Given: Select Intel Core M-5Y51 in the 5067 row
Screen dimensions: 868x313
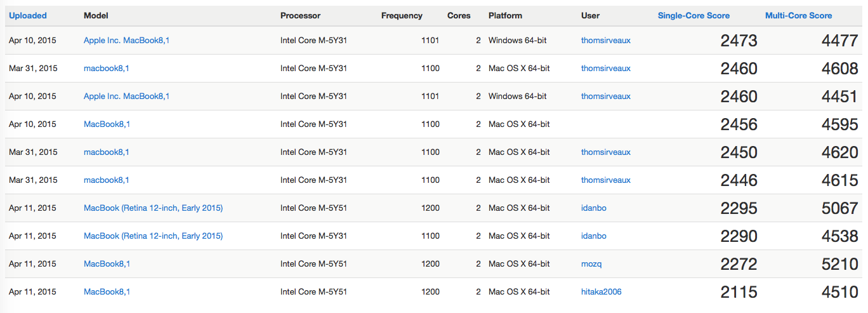Looking at the screenshot, I should (313, 208).
